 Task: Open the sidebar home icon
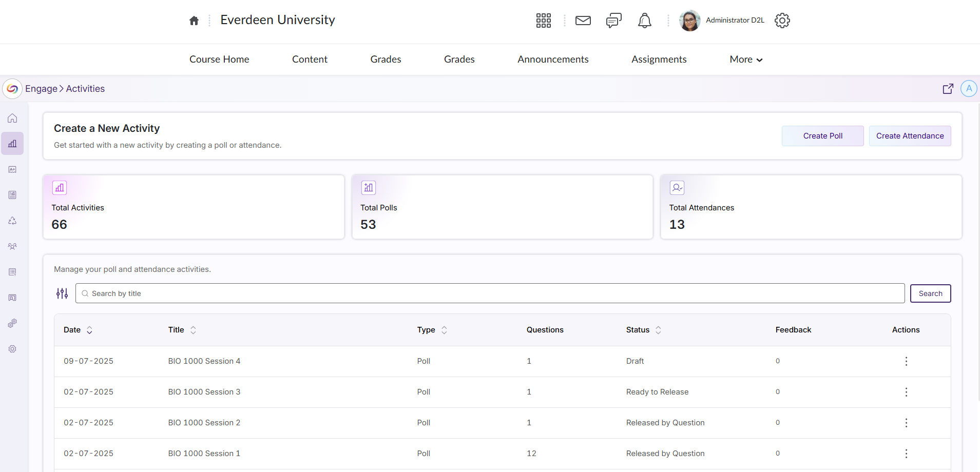[12, 118]
